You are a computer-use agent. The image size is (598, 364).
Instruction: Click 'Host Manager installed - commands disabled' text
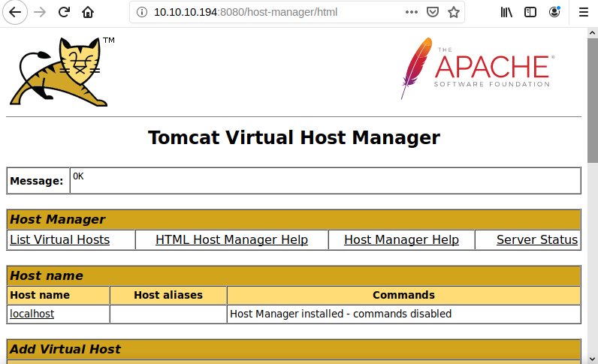pyautogui.click(x=340, y=314)
